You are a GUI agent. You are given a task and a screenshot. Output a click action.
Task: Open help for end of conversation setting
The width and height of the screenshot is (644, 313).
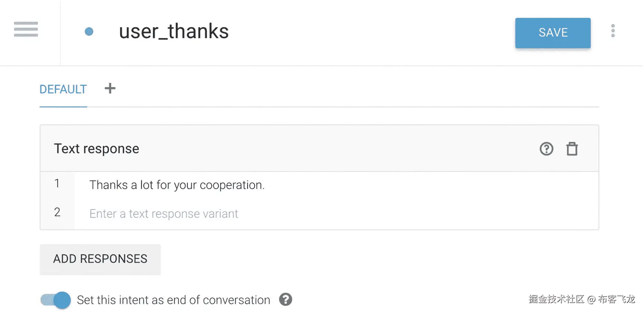286,300
